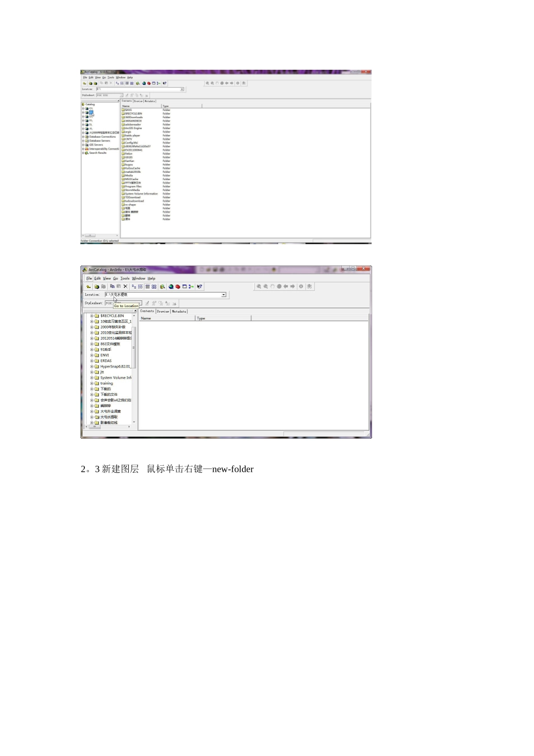This screenshot has height=756, width=534.
Task: Click Create Thumbnail icon in lower geography toolbar
Action: pyautogui.click(x=309, y=286)
